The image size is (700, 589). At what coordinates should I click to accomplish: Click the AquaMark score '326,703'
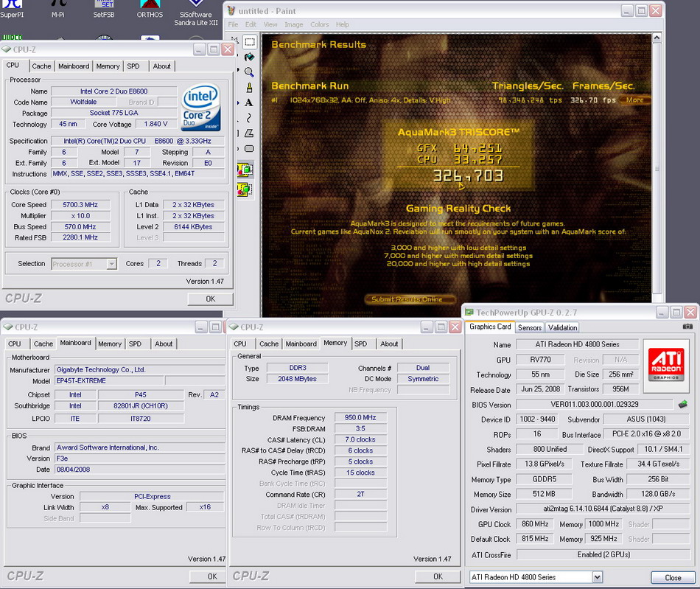(467, 176)
